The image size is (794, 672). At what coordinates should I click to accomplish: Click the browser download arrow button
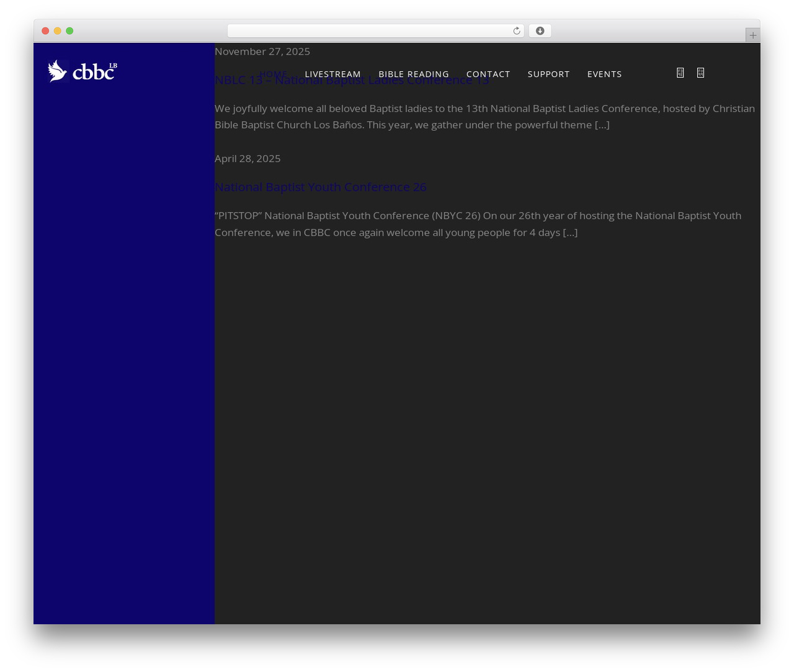click(x=540, y=31)
